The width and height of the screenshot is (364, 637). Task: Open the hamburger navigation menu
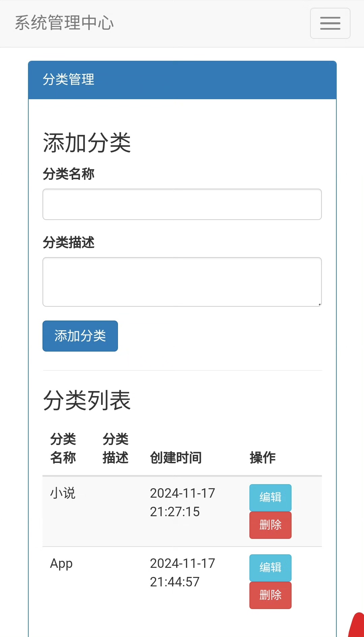330,23
